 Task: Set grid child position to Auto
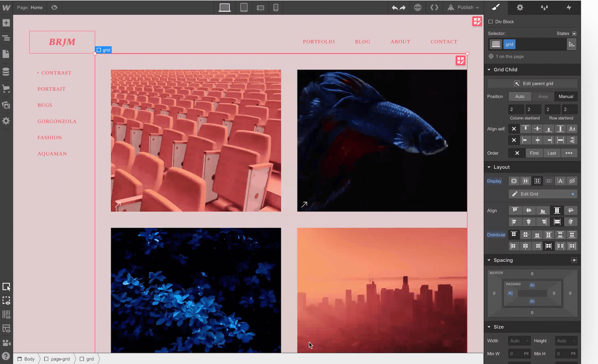(x=520, y=97)
